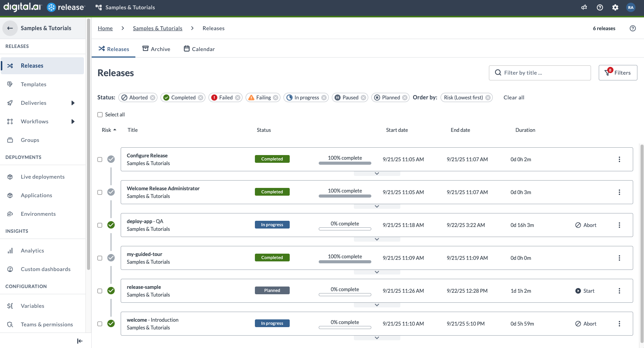Image resolution: width=644 pixels, height=348 pixels.
Task: Clear all applied filters
Action: 514,98
